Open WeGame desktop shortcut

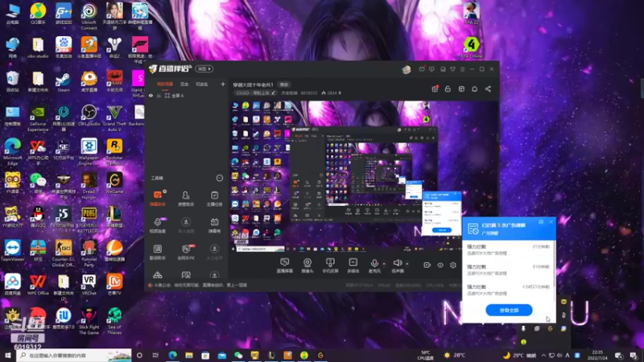click(114, 183)
